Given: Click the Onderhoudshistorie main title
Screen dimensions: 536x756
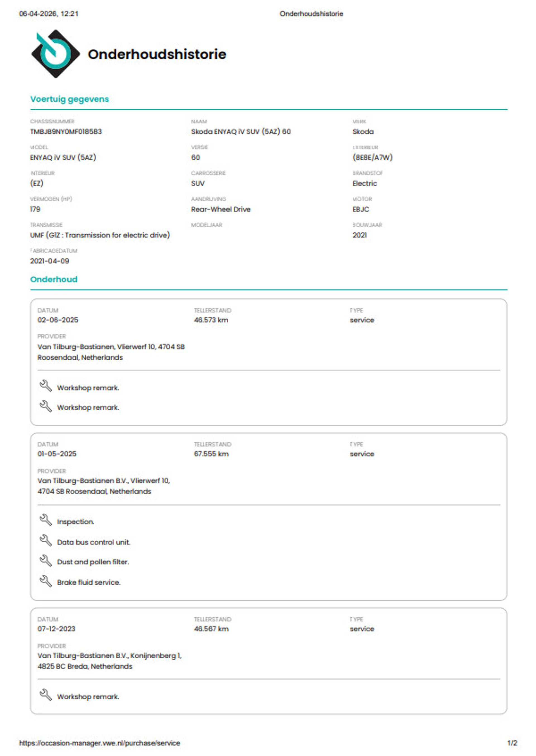Looking at the screenshot, I should pos(157,54).
